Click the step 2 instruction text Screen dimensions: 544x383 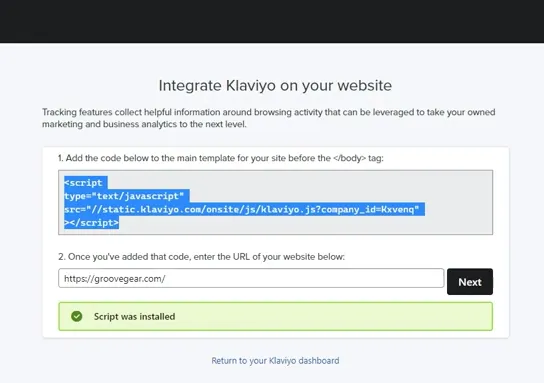point(202,257)
